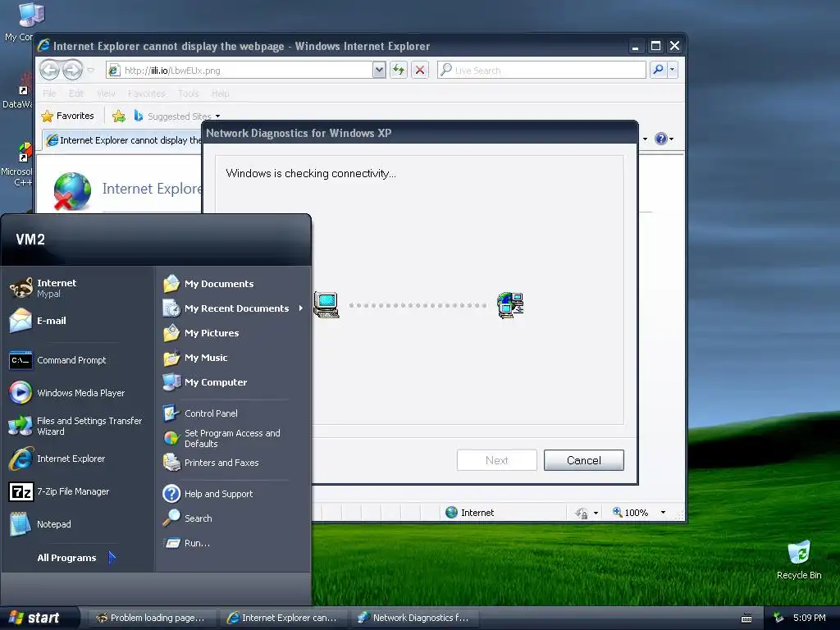Open Control Panel
The height and width of the screenshot is (630, 840).
click(x=201, y=413)
